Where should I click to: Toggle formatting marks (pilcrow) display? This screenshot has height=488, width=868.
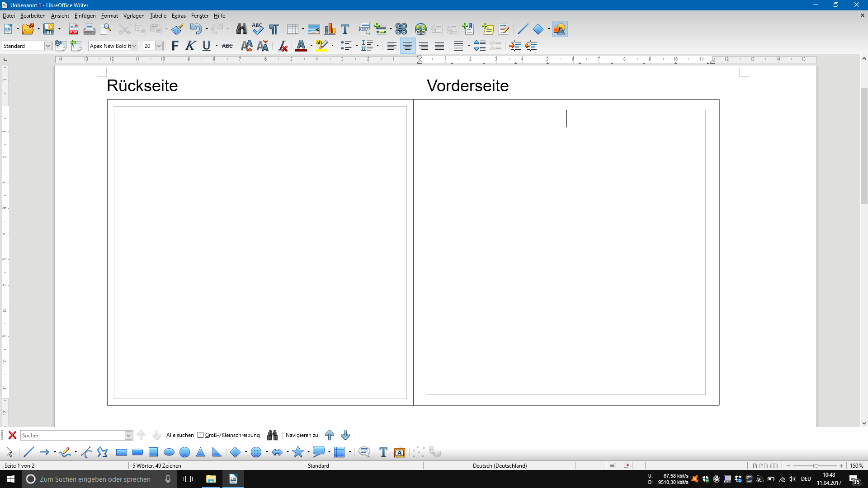point(274,29)
